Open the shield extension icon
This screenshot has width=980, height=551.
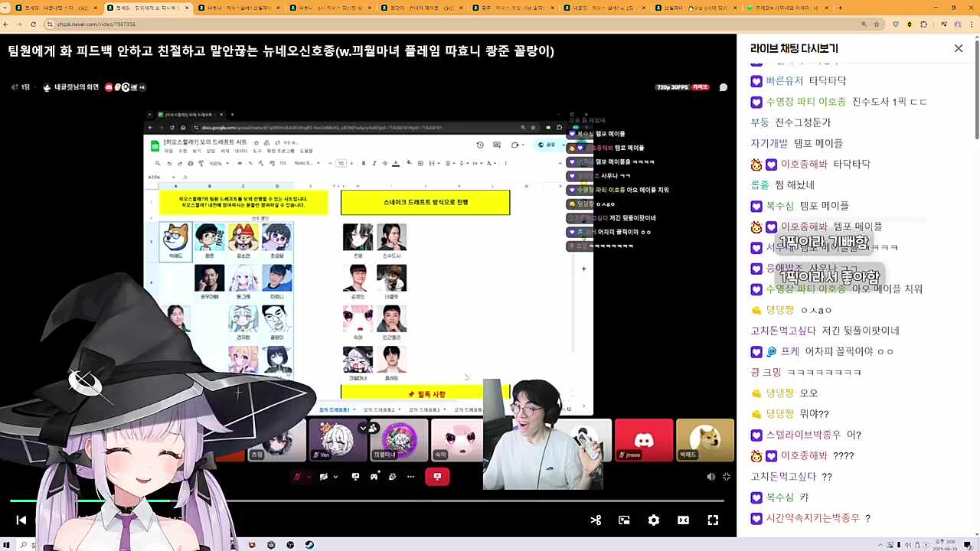click(896, 24)
